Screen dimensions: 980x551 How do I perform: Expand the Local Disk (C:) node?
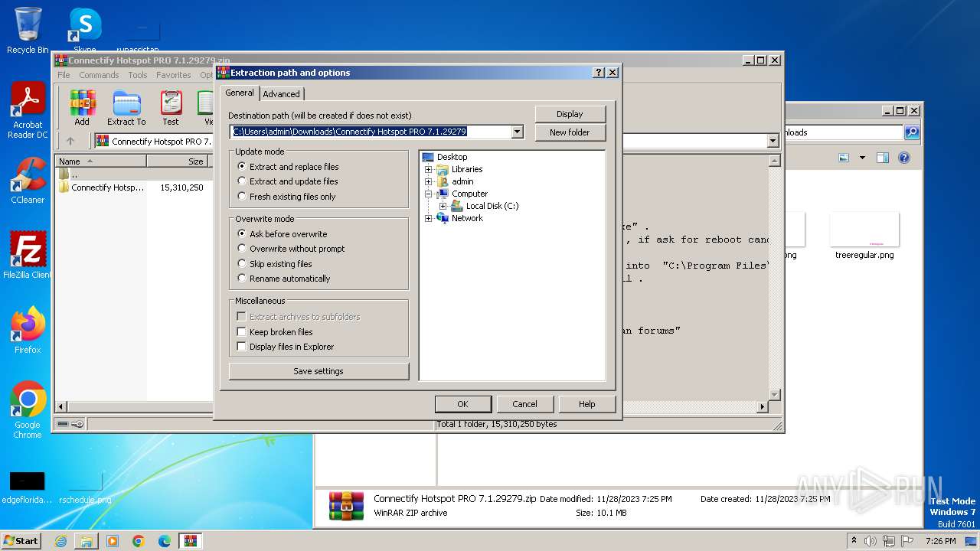point(443,206)
